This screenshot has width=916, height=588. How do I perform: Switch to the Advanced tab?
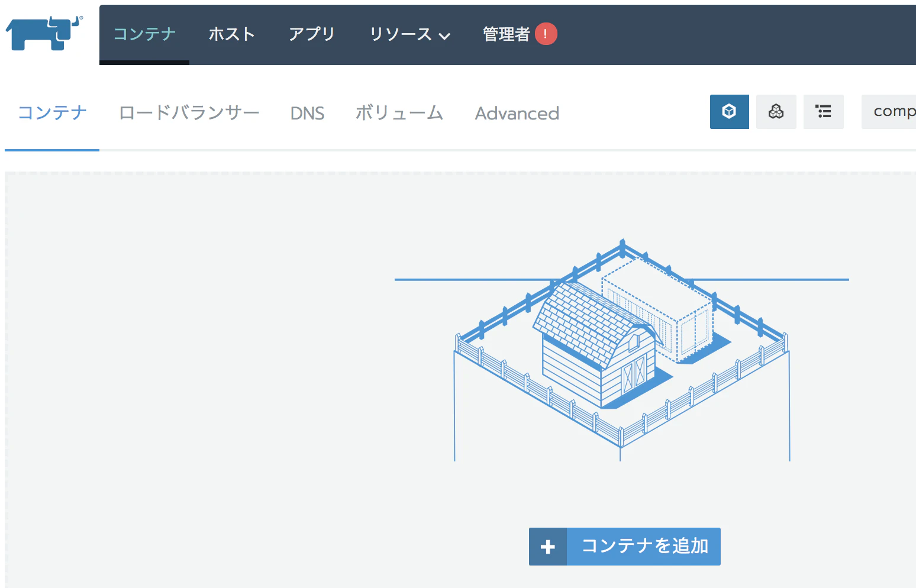tap(516, 113)
